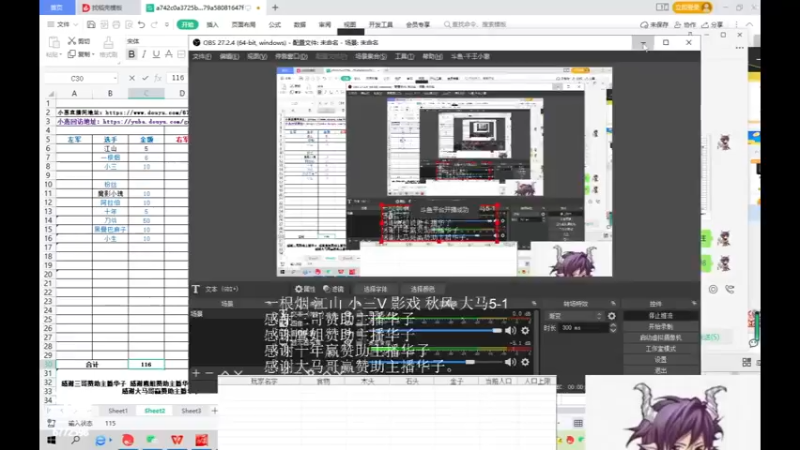Click the 选择颜色 button in OBS
This screenshot has width=800, height=450.
tap(422, 289)
